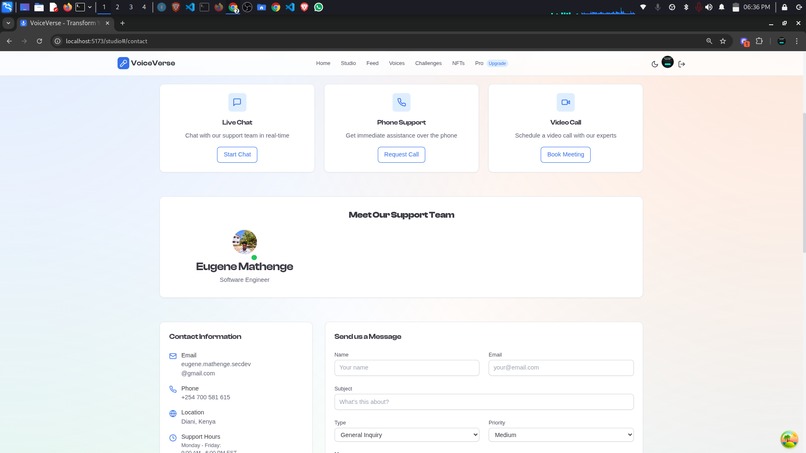Open the Studio nav item
This screenshot has width=806, height=453.
(348, 63)
